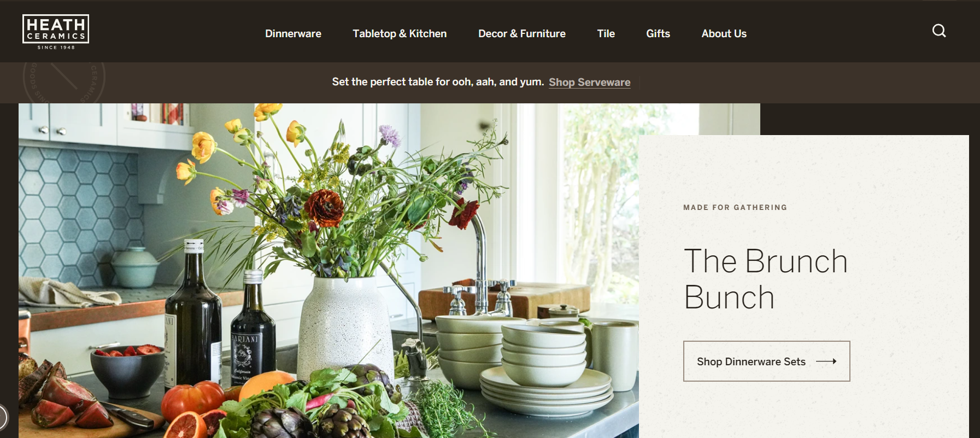
Task: Expand the Gifts navigation menu
Action: 658,33
